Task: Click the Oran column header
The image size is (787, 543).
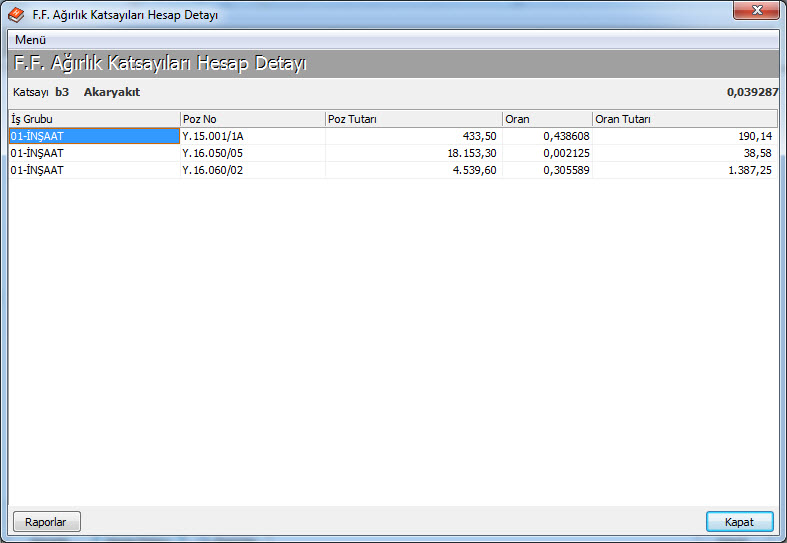Action: pos(546,119)
